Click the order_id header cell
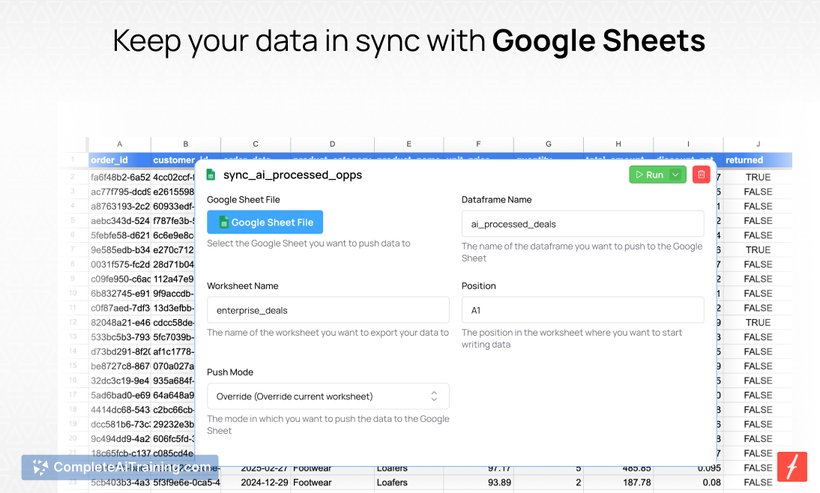820x493 pixels. [x=119, y=160]
